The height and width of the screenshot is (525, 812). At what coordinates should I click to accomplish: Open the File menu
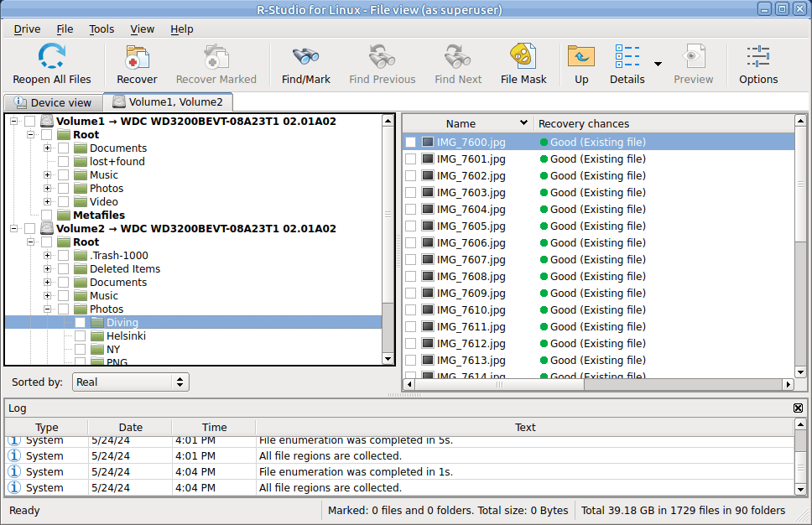(x=65, y=29)
